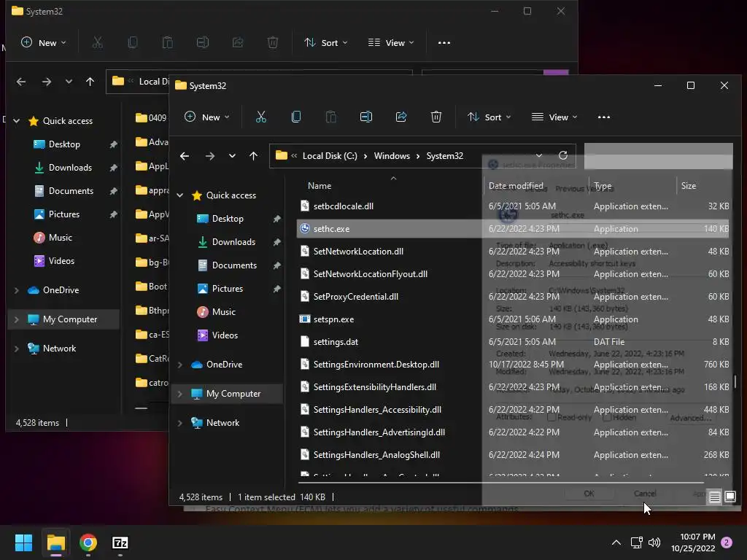The width and height of the screenshot is (747, 560).
Task: Go back in the background System32 window
Action: click(21, 82)
